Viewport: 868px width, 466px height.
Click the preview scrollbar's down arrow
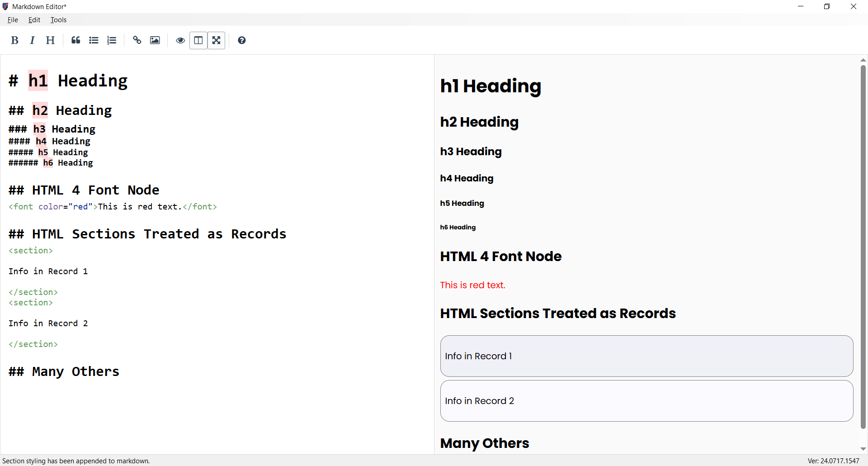pyautogui.click(x=863, y=449)
